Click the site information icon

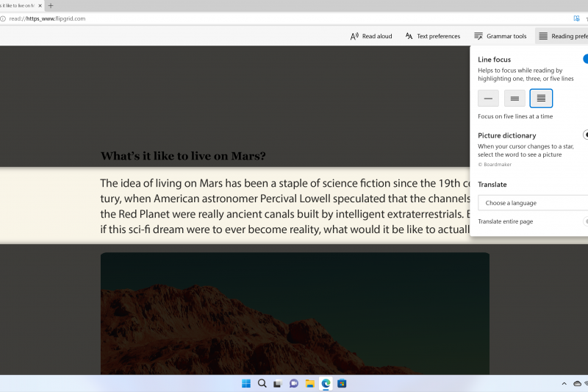pyautogui.click(x=3, y=18)
